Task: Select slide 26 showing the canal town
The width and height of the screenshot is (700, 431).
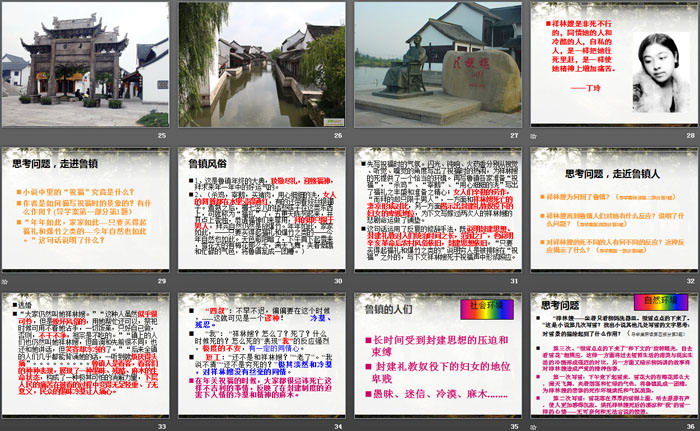Action: [261, 62]
